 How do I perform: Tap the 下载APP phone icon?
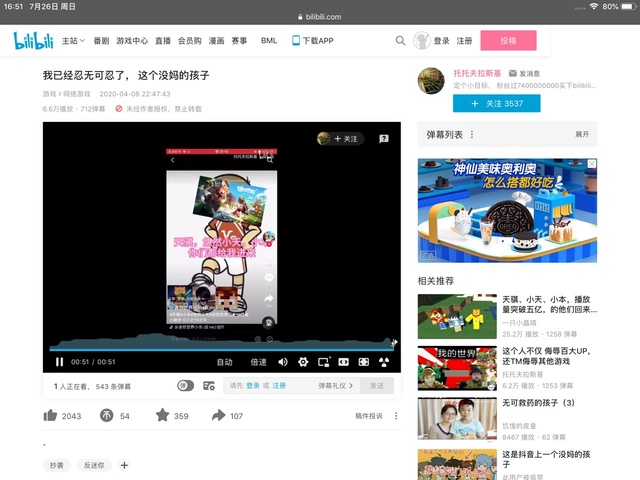tap(296, 40)
